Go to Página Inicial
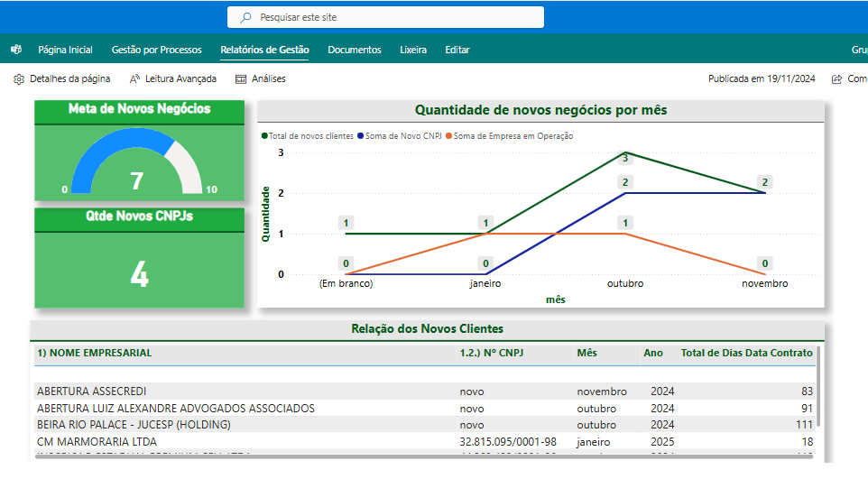 (x=65, y=50)
